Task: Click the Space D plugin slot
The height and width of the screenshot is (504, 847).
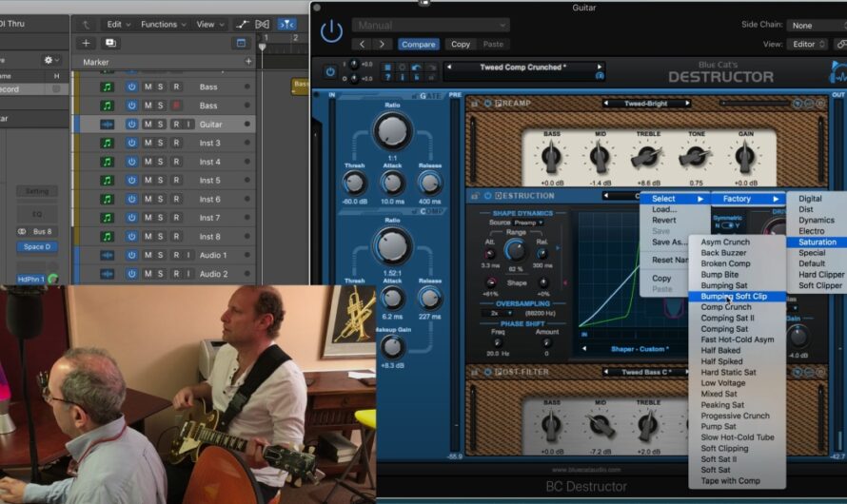Action: click(x=37, y=246)
